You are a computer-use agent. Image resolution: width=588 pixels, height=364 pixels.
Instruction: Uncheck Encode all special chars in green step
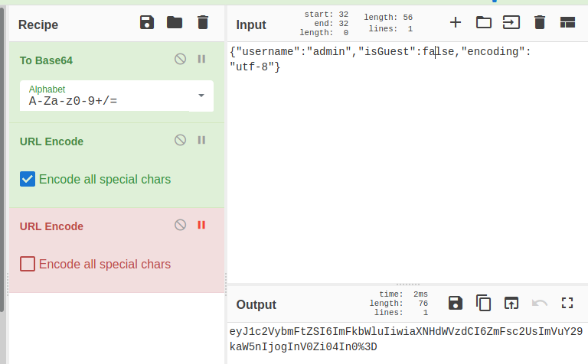28,179
